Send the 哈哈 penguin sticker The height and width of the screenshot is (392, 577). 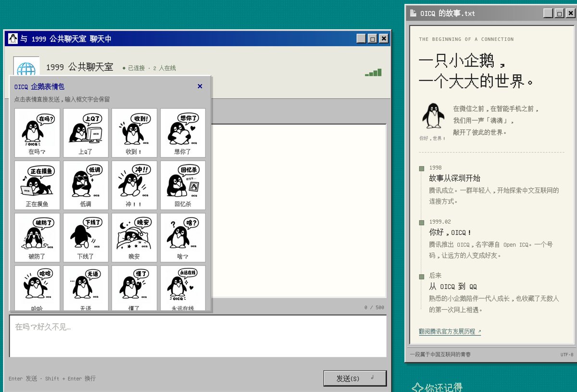pyautogui.click(x=37, y=288)
